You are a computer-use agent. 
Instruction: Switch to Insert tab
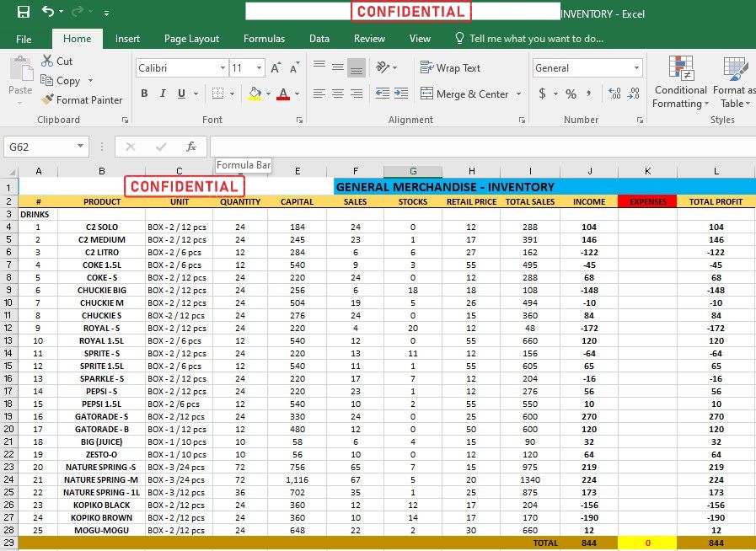tap(127, 39)
